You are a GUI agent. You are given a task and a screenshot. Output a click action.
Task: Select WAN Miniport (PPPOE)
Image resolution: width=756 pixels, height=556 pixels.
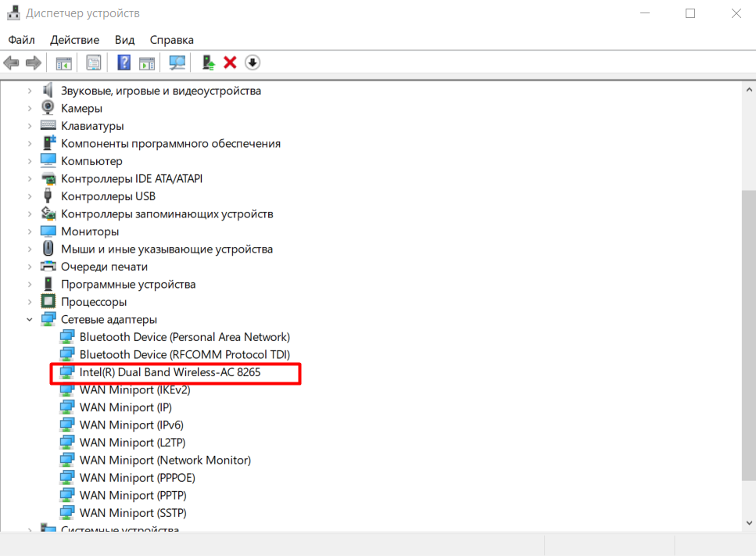[138, 477]
